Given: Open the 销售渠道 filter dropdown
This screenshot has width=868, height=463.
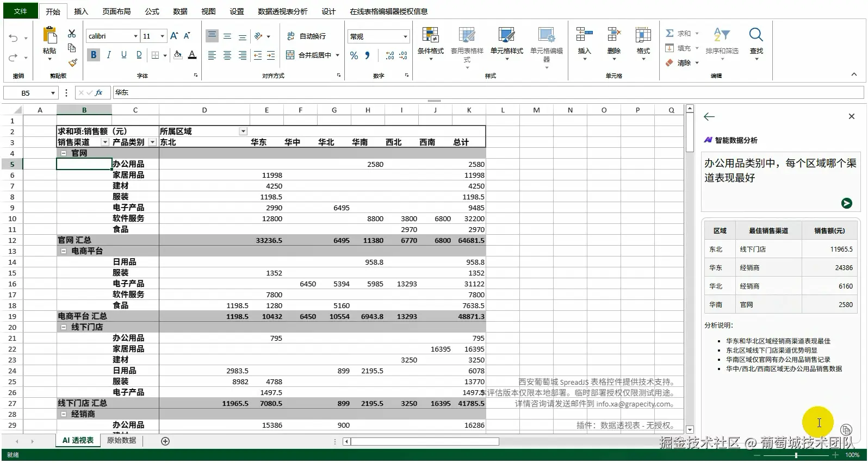Looking at the screenshot, I should point(105,142).
